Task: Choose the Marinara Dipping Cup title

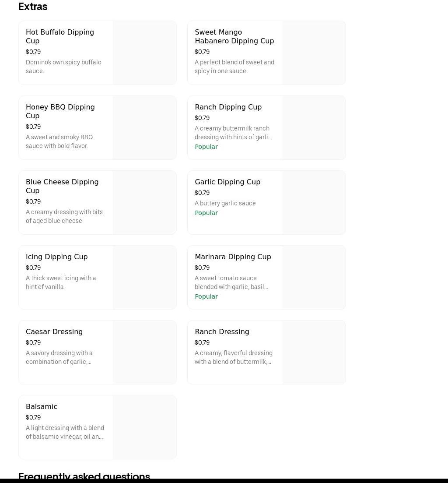Action: 233,257
